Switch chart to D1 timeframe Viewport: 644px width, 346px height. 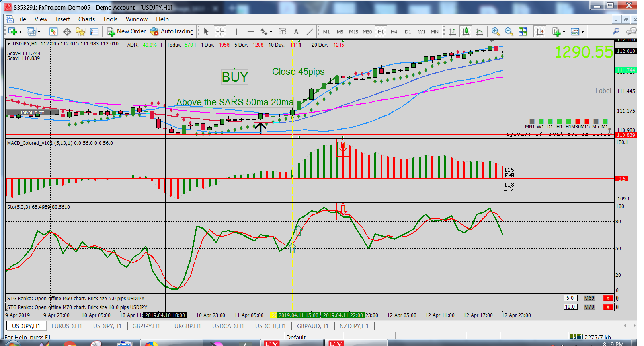408,31
